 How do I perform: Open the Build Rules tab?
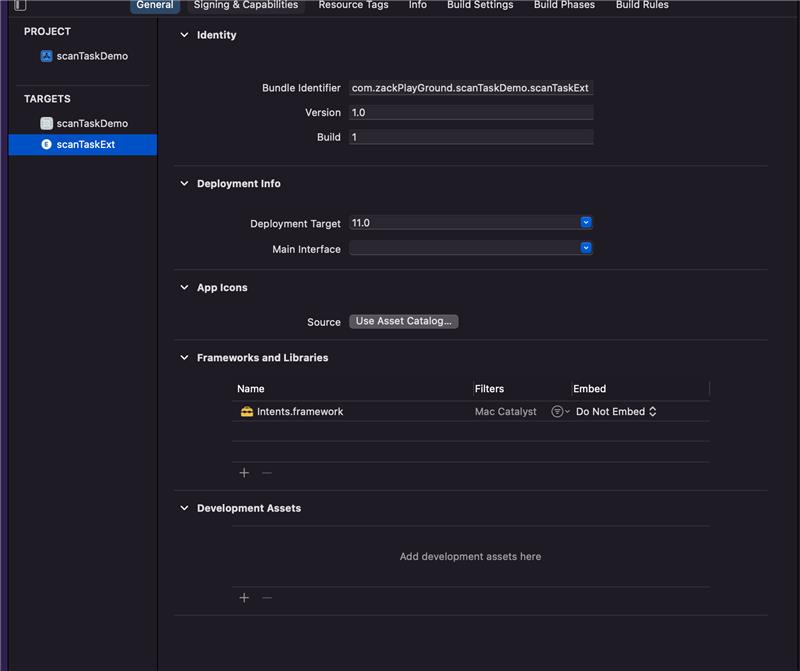642,5
